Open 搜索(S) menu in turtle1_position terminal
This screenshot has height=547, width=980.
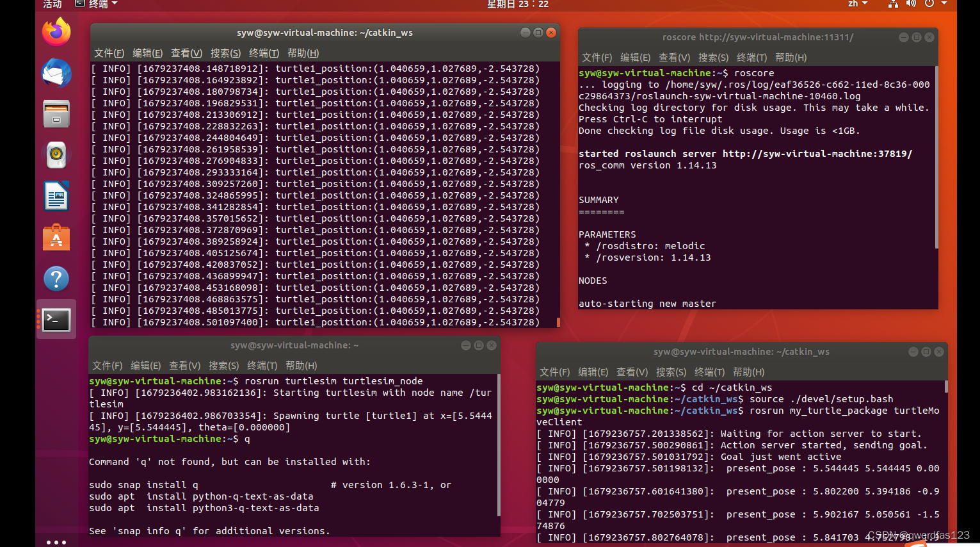[225, 53]
